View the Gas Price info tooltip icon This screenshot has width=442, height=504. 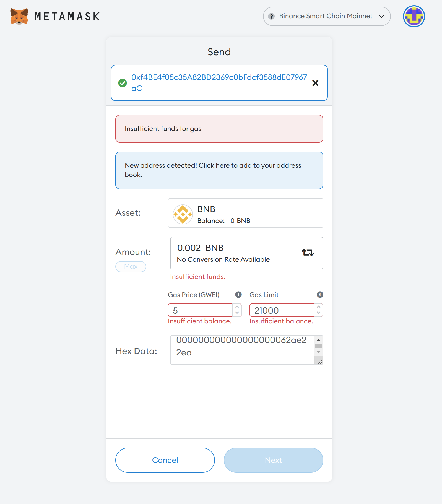[x=238, y=295]
